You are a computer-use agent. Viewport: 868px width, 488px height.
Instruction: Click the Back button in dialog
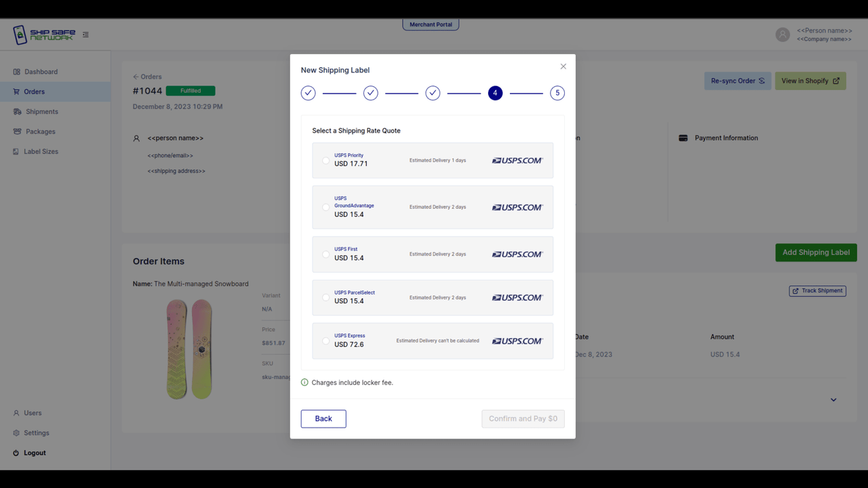(323, 419)
